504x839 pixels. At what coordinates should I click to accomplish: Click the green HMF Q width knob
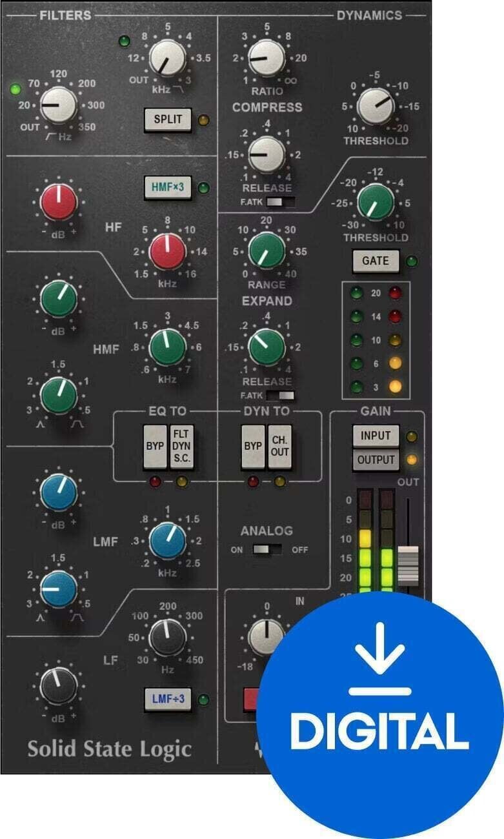[59, 396]
